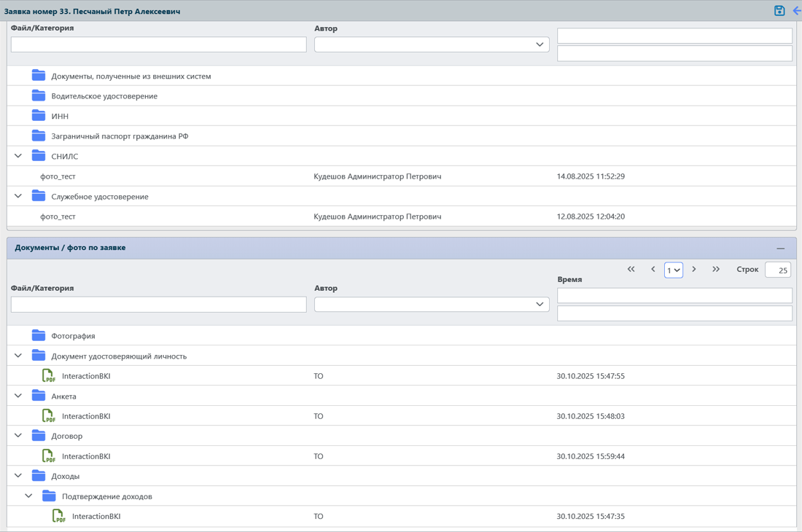Minimize the Документы / фото по заявке panel
Screen dimensions: 802x532
[x=780, y=249]
